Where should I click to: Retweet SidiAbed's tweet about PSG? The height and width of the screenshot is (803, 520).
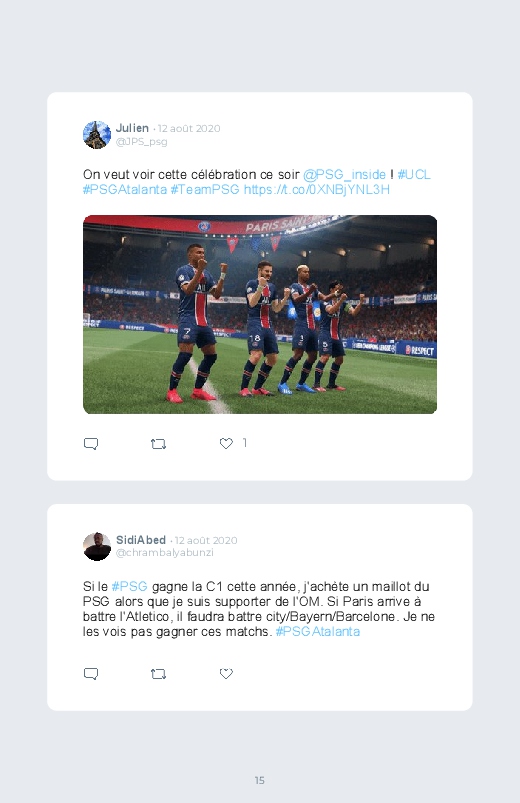(x=158, y=674)
